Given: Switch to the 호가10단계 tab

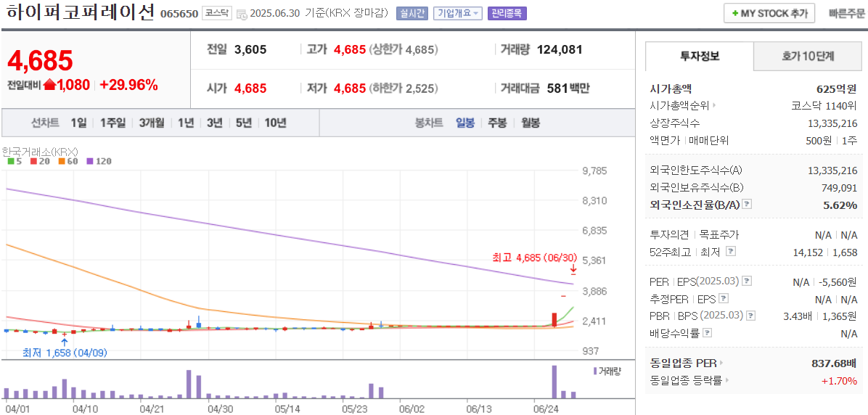Looking at the screenshot, I should pos(808,56).
